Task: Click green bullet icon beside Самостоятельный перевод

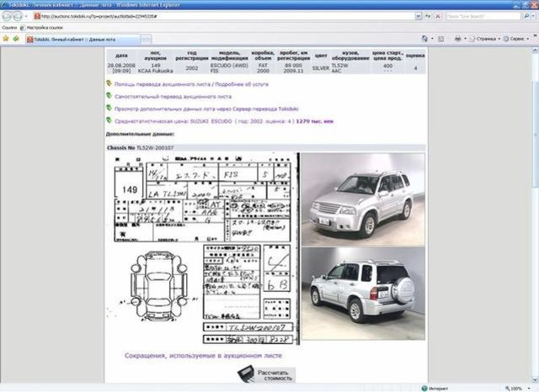Action: click(109, 95)
